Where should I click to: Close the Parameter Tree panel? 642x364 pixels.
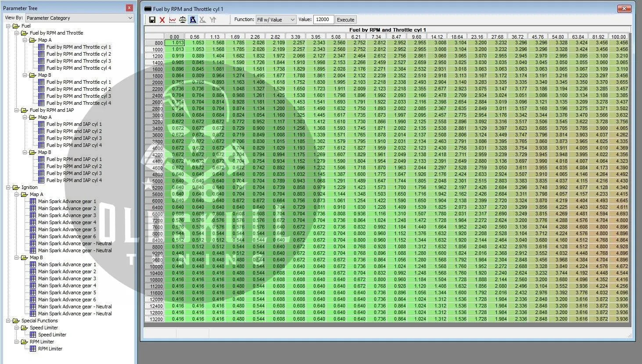[x=129, y=8]
